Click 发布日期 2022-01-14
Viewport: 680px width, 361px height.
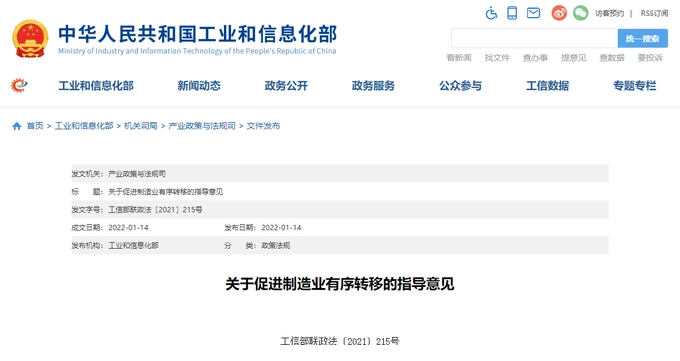[281, 227]
